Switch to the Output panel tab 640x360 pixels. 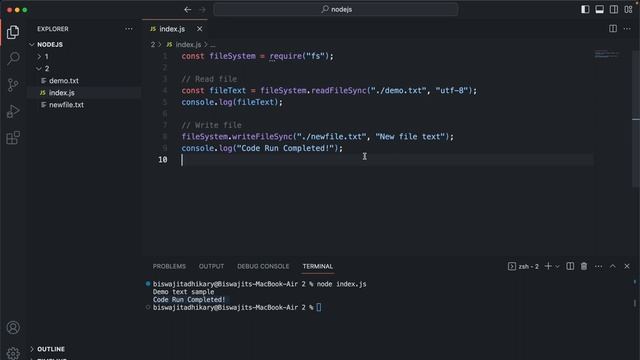pyautogui.click(x=211, y=266)
